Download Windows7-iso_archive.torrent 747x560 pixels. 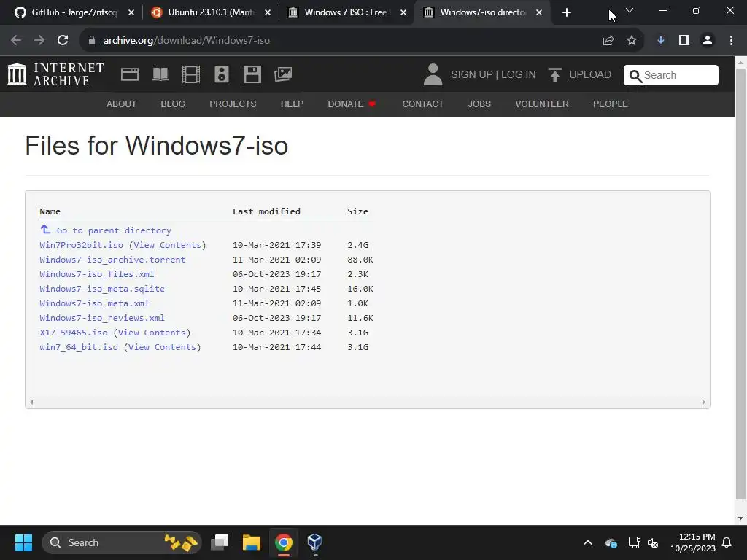(x=112, y=260)
